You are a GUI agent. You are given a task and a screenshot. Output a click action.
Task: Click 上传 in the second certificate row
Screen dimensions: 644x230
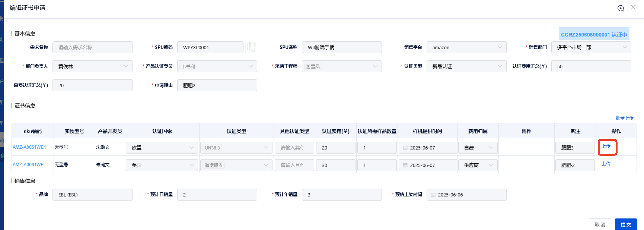tap(606, 164)
